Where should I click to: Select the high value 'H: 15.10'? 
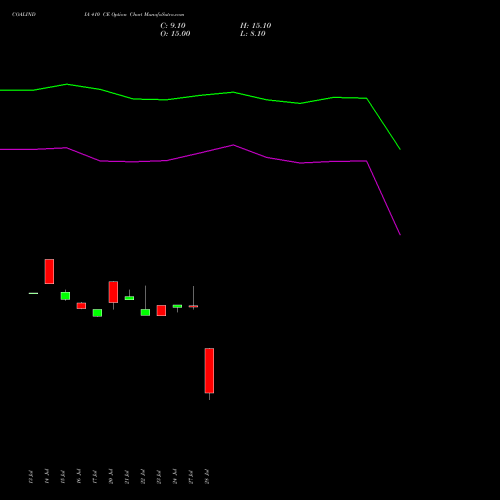(x=255, y=26)
